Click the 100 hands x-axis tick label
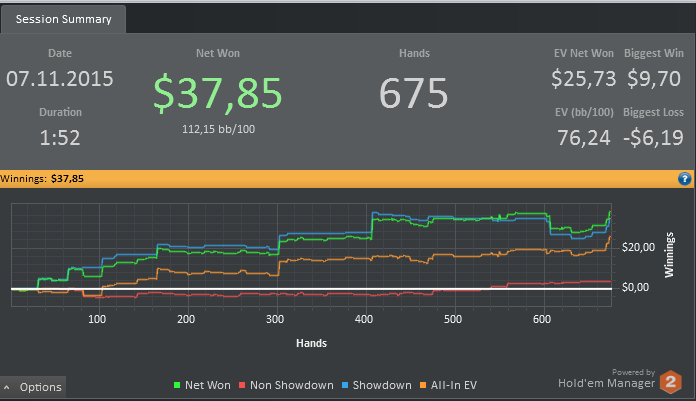The width and height of the screenshot is (696, 401). click(97, 319)
